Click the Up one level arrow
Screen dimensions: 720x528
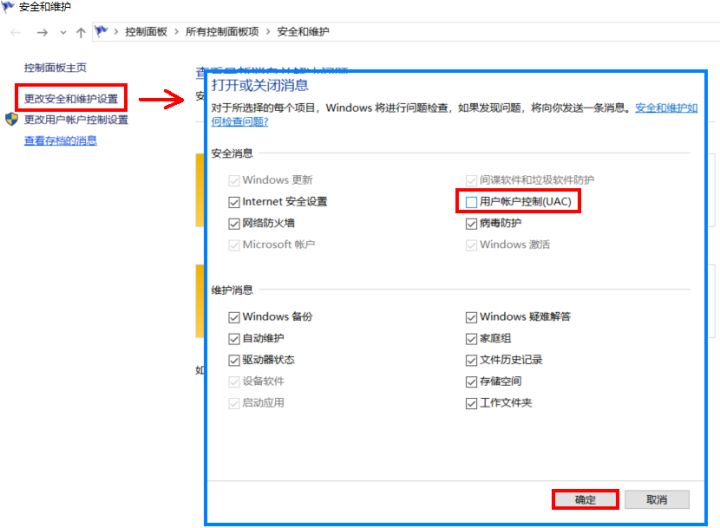click(81, 33)
